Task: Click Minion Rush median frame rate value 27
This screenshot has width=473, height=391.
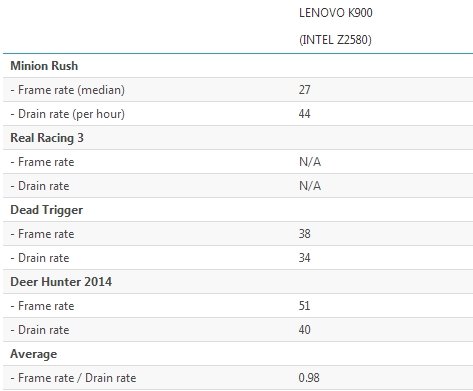Action: tap(304, 90)
